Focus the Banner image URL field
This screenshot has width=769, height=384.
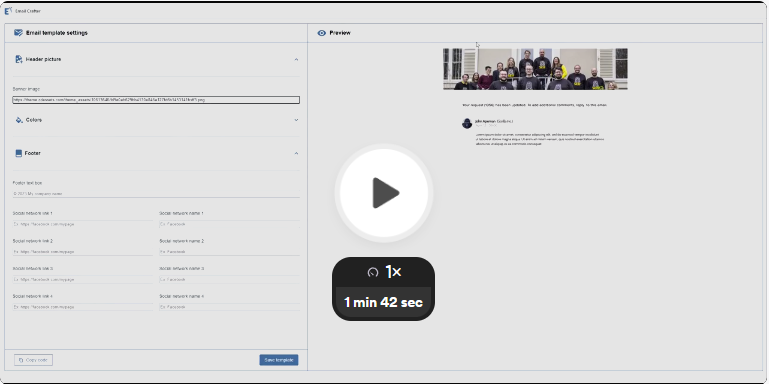point(156,100)
